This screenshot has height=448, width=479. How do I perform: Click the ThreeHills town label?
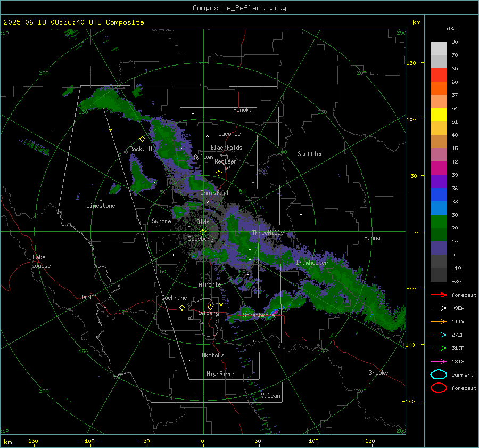coord(268,233)
